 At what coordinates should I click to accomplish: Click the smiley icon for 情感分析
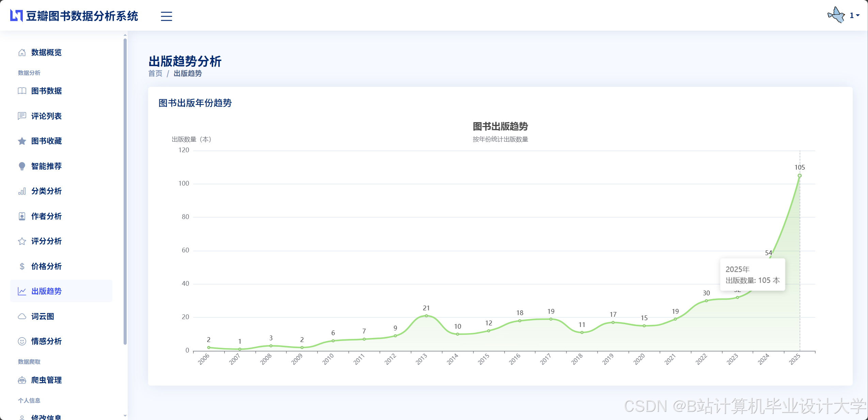click(22, 341)
